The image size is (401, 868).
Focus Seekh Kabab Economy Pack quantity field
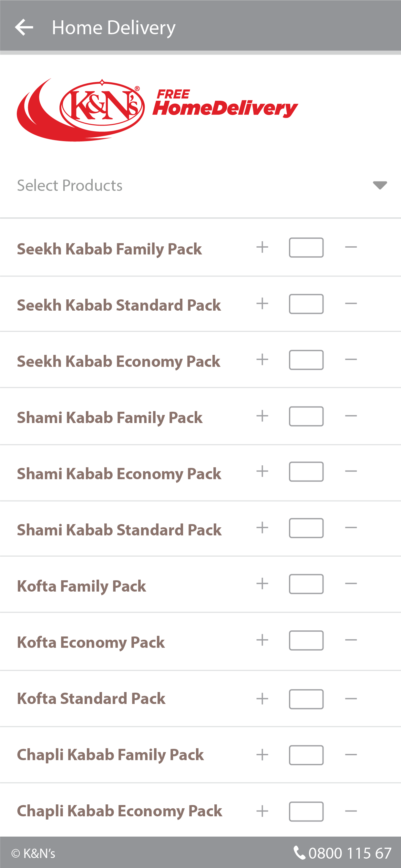click(x=306, y=360)
